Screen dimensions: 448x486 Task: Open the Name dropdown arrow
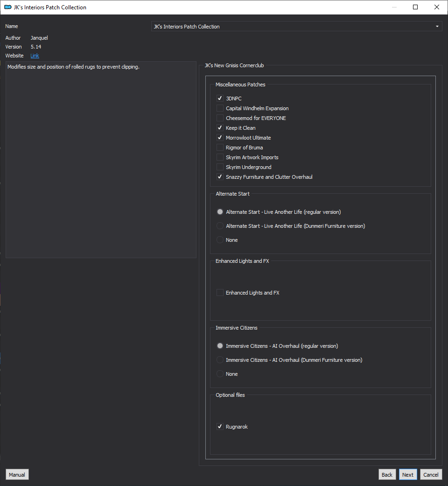[x=437, y=26]
